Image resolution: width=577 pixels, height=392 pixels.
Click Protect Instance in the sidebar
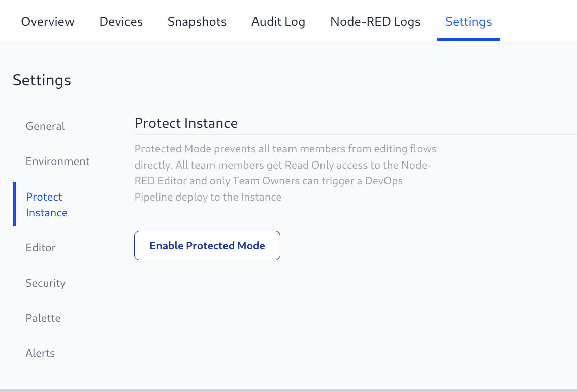tap(47, 205)
